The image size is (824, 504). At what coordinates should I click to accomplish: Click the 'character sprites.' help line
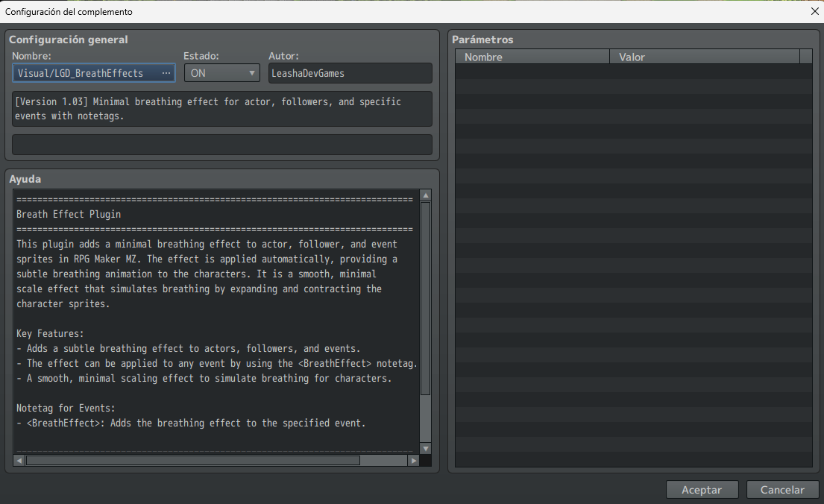pos(63,303)
